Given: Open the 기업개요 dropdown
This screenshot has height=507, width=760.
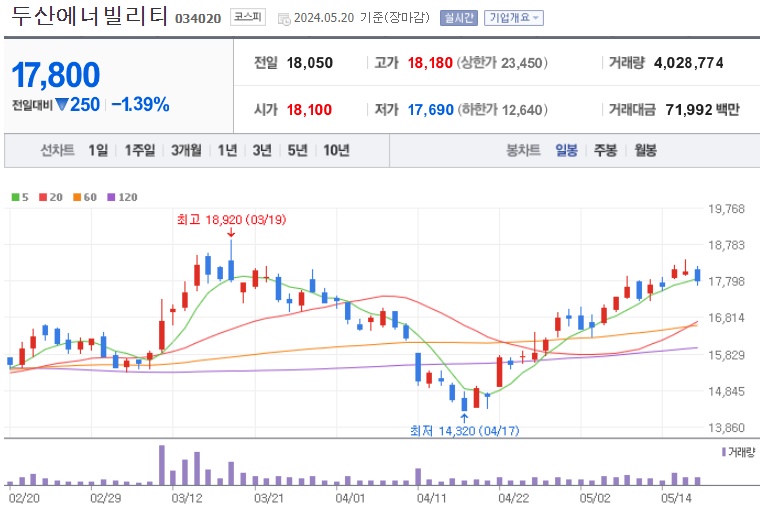Looking at the screenshot, I should [514, 18].
